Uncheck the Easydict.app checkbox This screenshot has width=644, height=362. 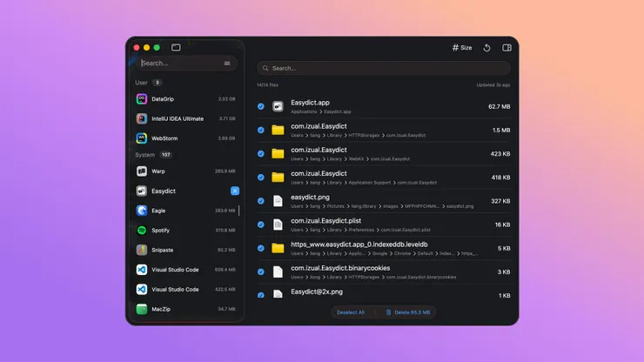261,106
